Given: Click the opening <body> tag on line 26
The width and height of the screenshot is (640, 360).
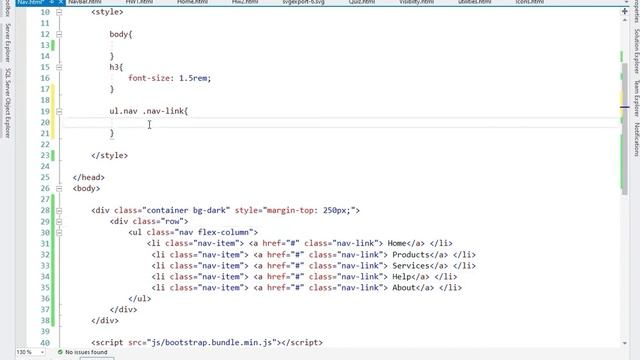Looking at the screenshot, I should [x=86, y=188].
